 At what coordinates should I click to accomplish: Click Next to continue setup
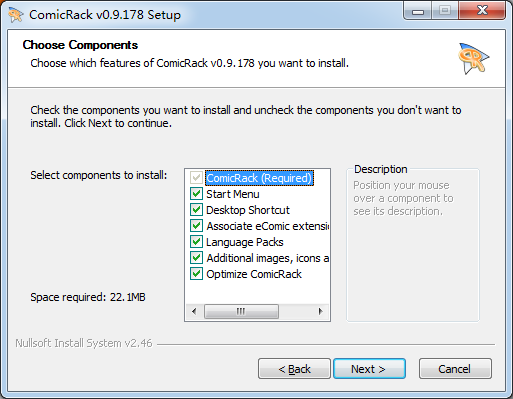click(x=369, y=369)
